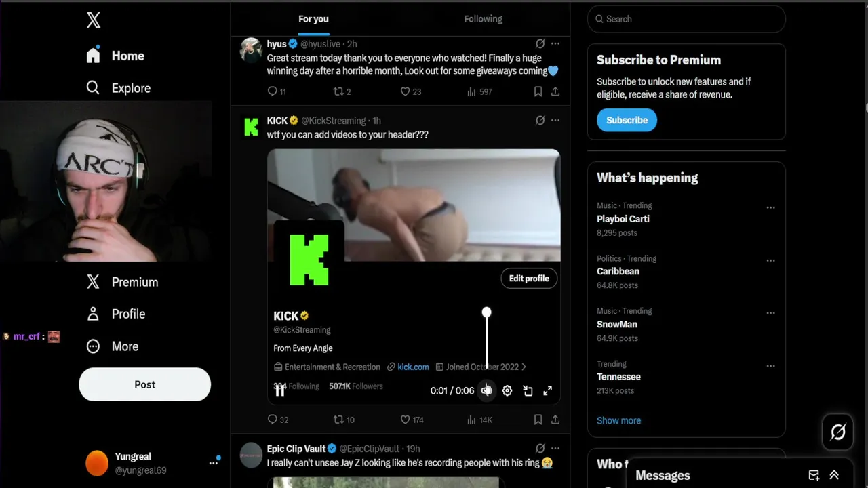This screenshot has height=488, width=868.
Task: Pause the playing KICK video
Action: click(280, 390)
